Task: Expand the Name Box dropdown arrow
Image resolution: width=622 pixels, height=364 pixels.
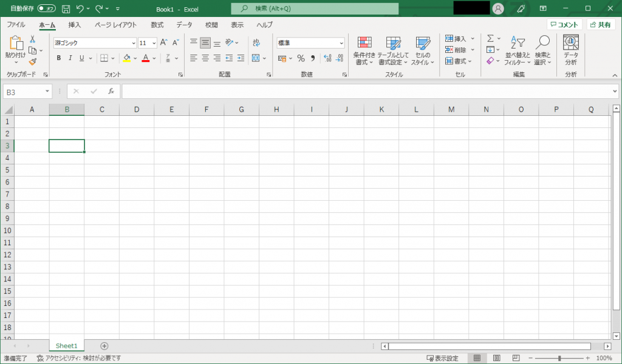Action: click(x=47, y=92)
